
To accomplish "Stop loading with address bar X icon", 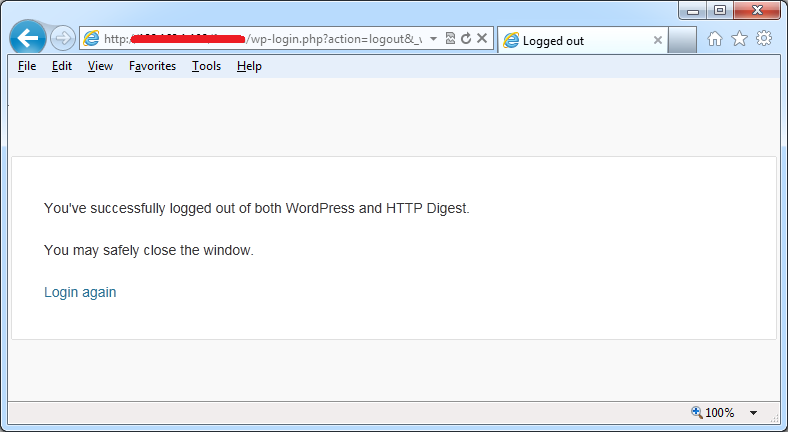I will point(482,38).
